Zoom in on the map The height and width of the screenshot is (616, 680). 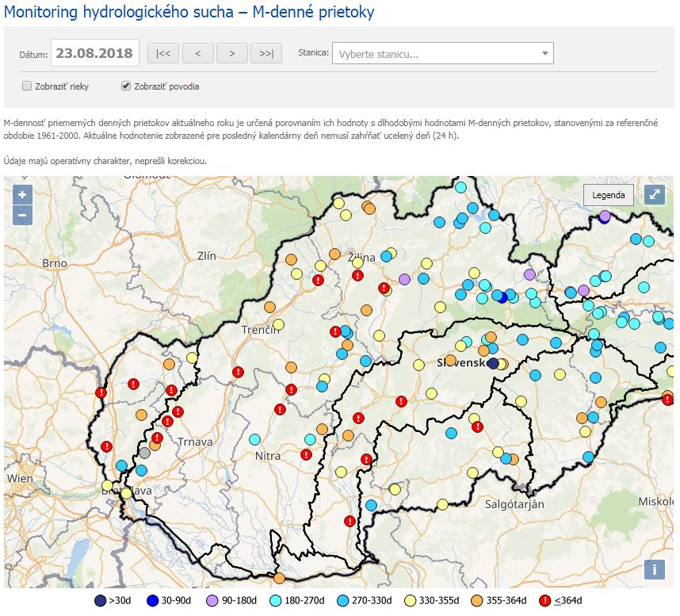pos(21,195)
